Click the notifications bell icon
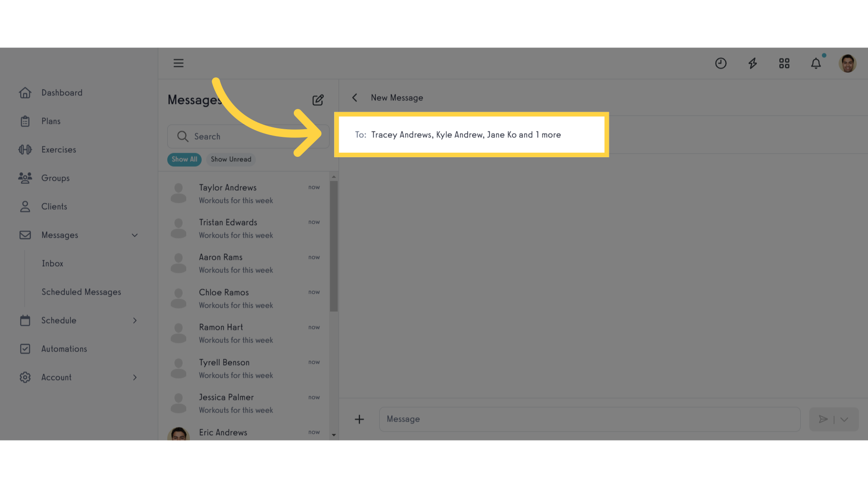Image resolution: width=868 pixels, height=488 pixels. coord(816,63)
